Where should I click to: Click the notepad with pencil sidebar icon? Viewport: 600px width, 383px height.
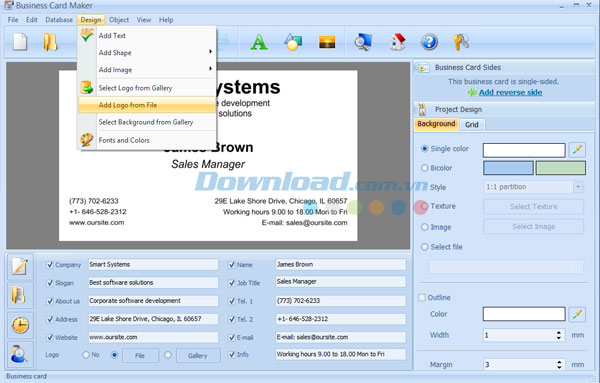point(20,266)
